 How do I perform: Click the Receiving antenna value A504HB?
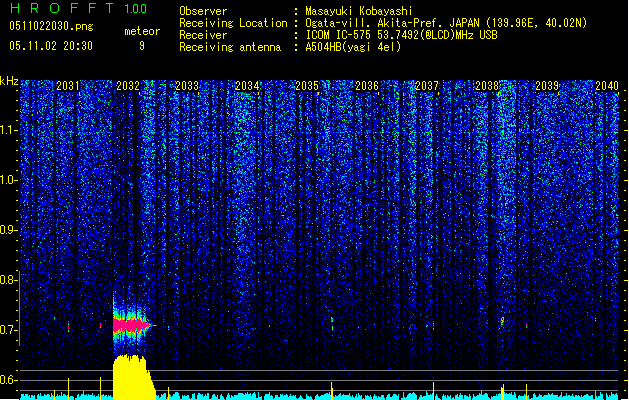tap(323, 47)
